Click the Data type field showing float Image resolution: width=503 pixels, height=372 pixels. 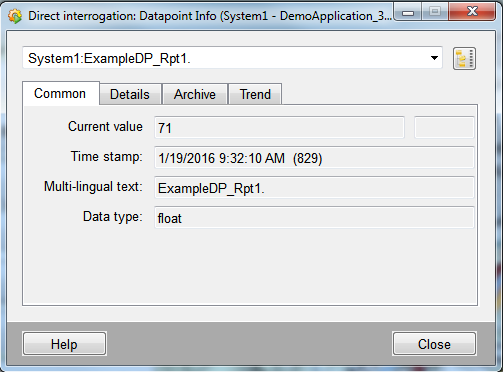(314, 218)
